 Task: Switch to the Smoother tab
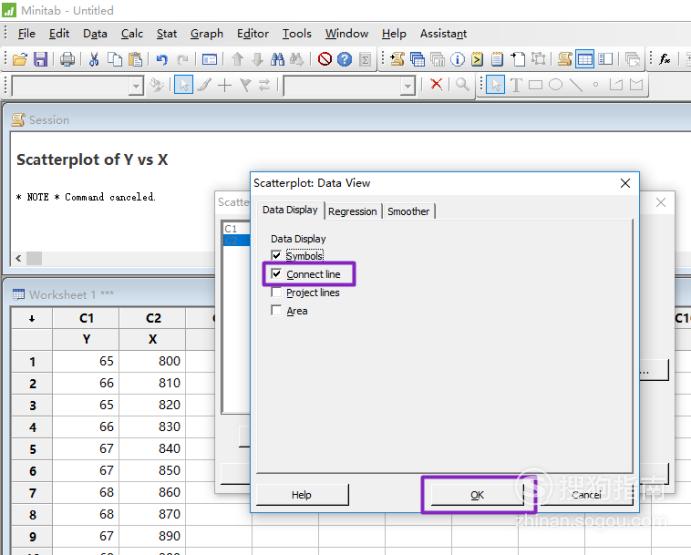[x=408, y=212]
